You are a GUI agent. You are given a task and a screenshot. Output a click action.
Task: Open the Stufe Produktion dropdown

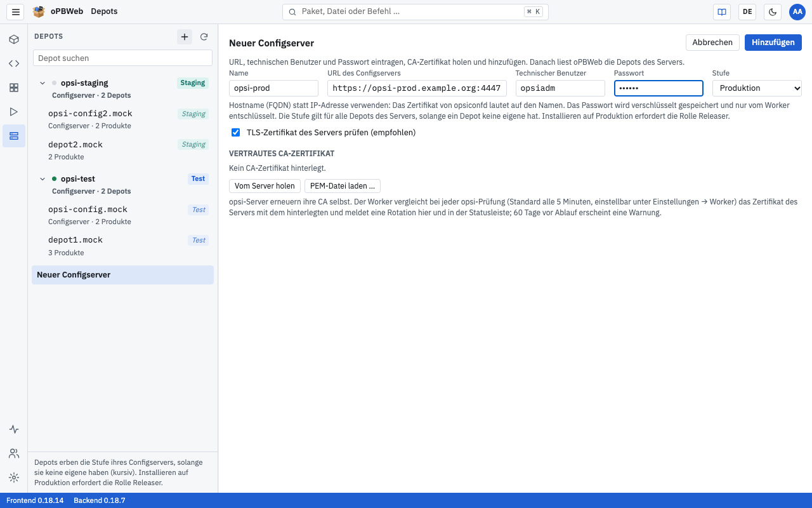757,88
